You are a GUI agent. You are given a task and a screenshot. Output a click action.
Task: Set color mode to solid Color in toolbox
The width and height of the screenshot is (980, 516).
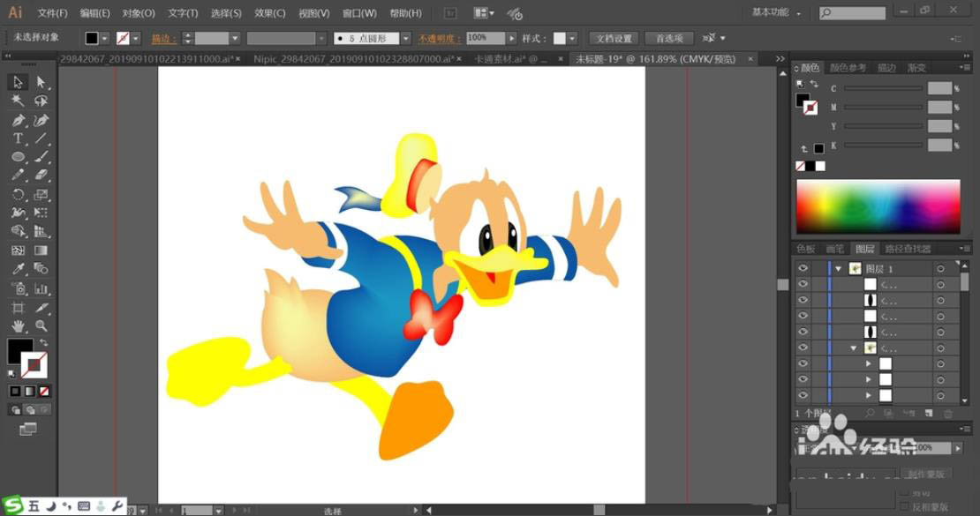[x=15, y=391]
